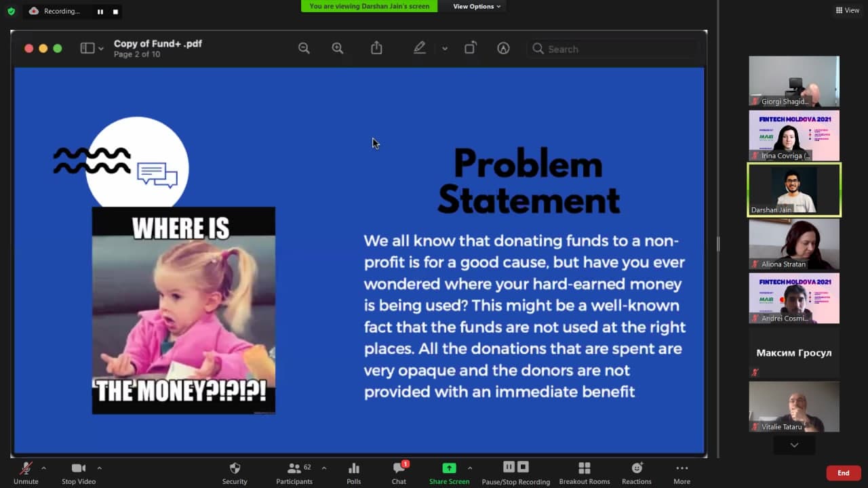Open the View layout menu
The height and width of the screenshot is (488, 868).
(848, 10)
